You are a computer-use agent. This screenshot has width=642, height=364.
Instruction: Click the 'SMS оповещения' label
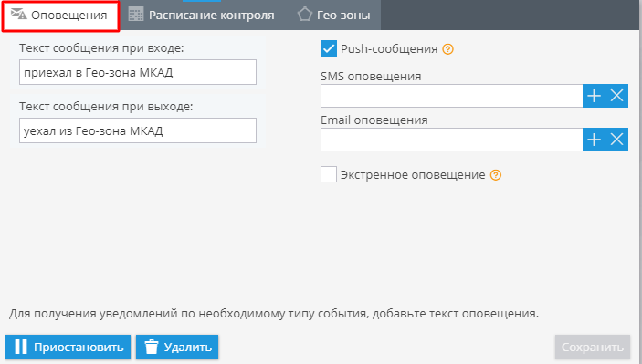click(x=371, y=76)
